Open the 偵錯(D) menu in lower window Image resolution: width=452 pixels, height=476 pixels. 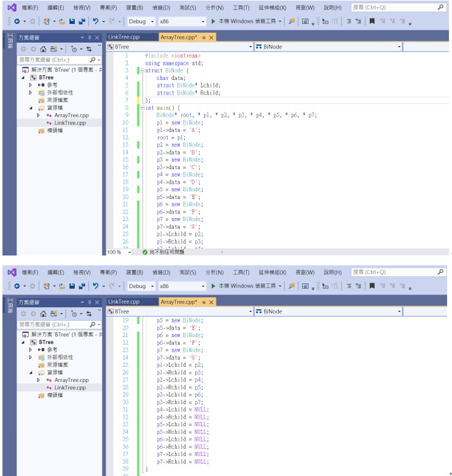pos(161,272)
